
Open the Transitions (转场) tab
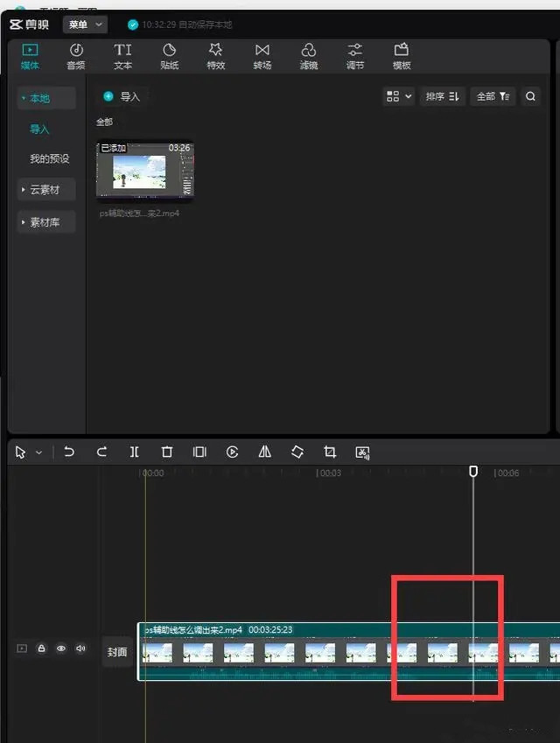click(x=262, y=56)
